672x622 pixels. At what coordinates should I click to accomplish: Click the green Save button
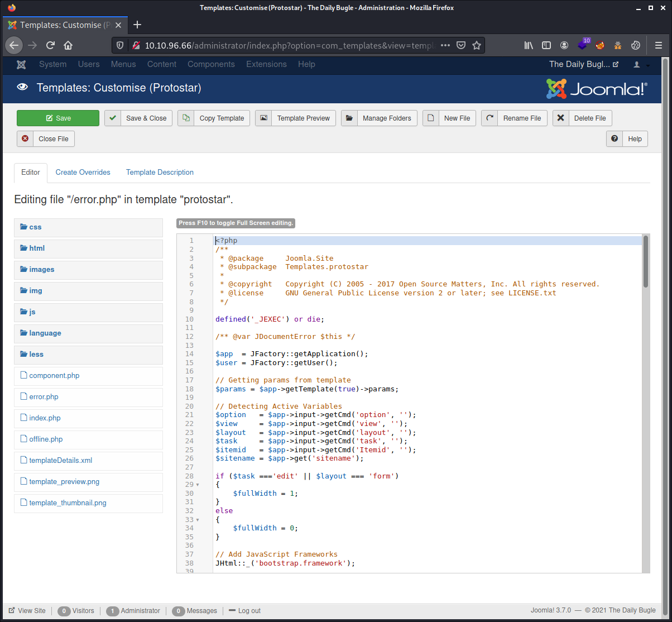(58, 118)
